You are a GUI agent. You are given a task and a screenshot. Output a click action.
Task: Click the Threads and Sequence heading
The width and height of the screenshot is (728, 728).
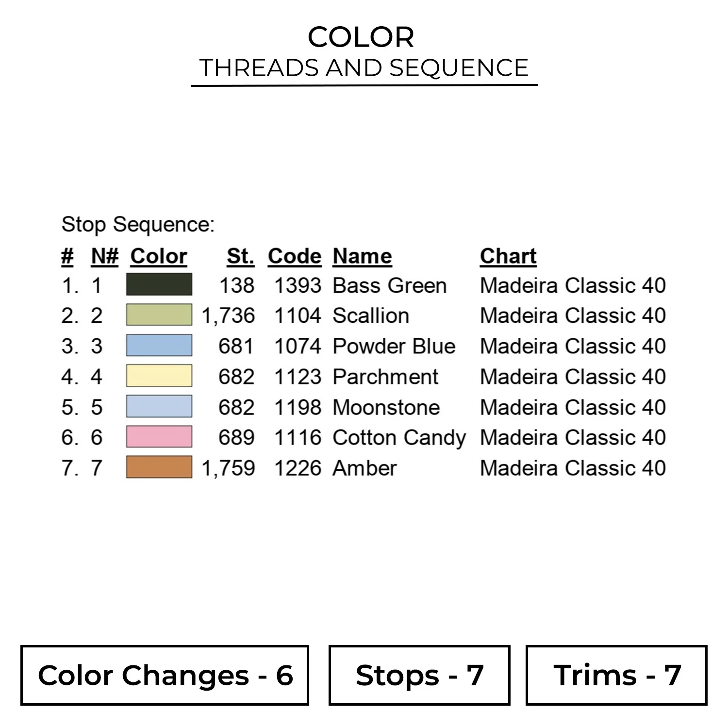click(x=364, y=68)
